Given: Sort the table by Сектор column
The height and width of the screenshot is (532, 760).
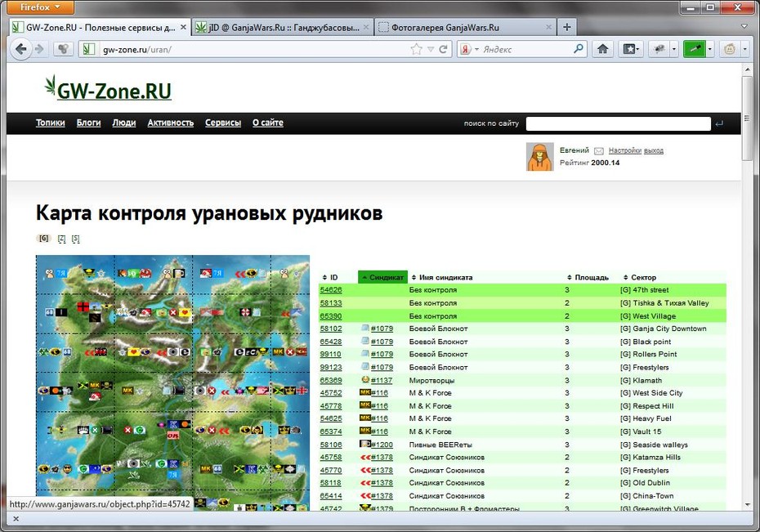Looking at the screenshot, I should coord(640,278).
